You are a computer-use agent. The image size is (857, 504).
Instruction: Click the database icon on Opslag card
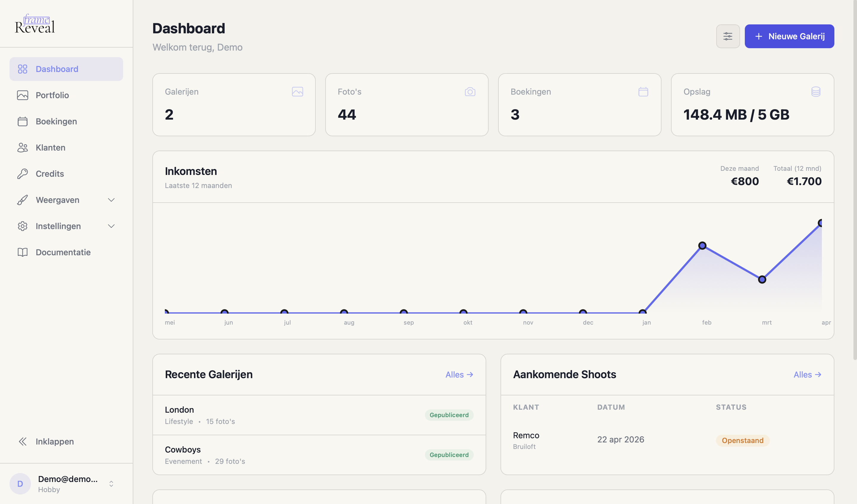816,92
